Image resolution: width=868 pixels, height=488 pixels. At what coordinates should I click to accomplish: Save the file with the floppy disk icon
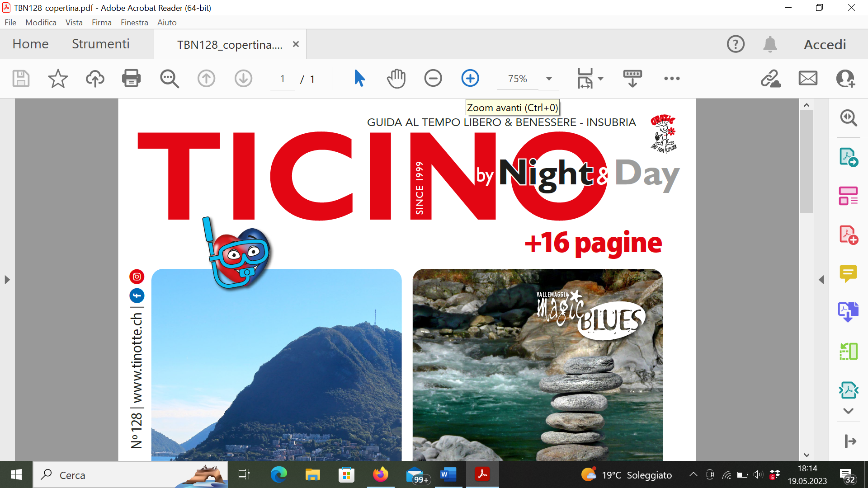tap(21, 79)
